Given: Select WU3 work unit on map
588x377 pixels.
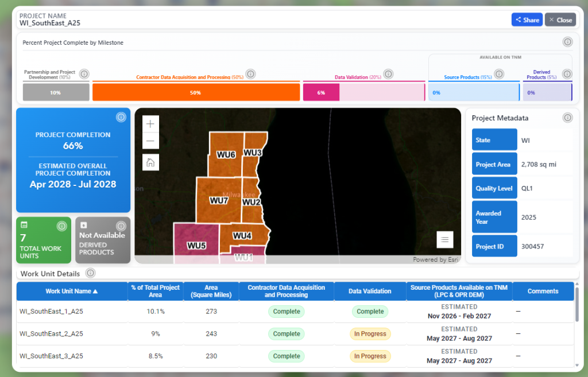Looking at the screenshot, I should click(x=253, y=153).
